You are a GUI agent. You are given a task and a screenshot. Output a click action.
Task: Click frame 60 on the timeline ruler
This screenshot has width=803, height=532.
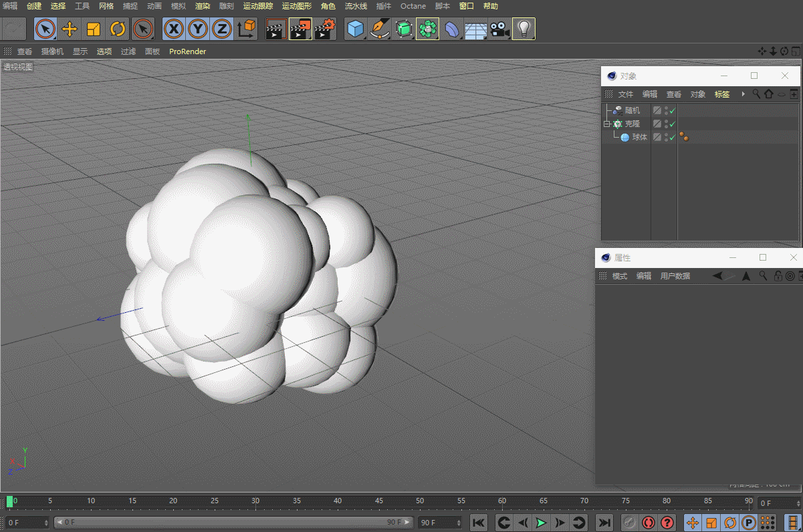click(502, 501)
